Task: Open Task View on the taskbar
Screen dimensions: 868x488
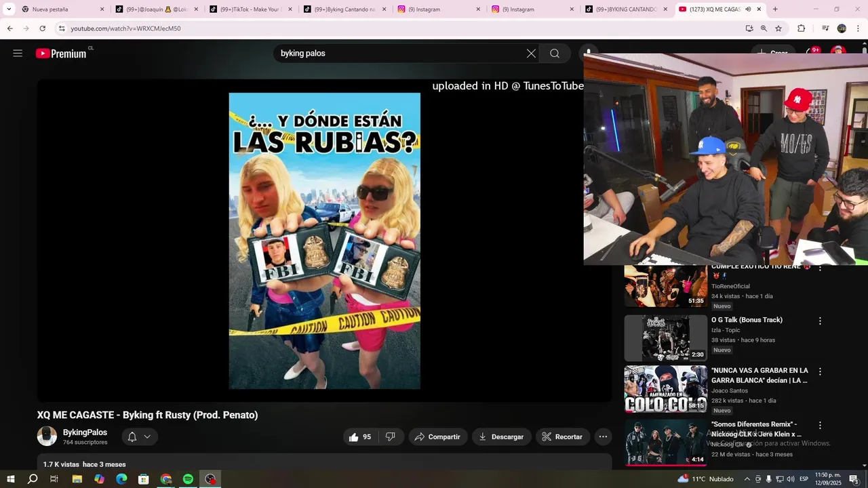Action: (54, 479)
